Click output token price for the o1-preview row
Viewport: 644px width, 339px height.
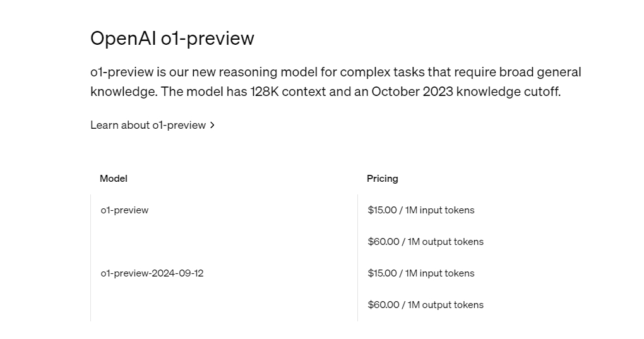coord(425,242)
